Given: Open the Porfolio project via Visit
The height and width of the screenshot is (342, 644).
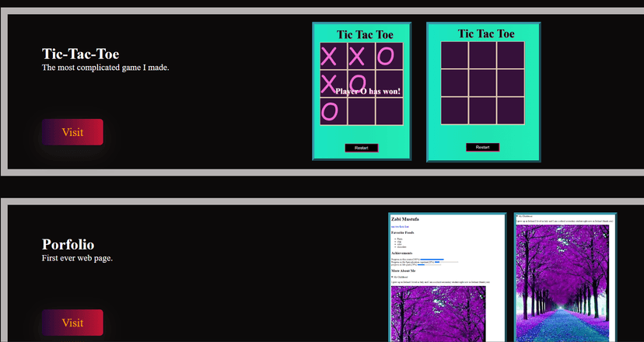Looking at the screenshot, I should click(x=72, y=323).
